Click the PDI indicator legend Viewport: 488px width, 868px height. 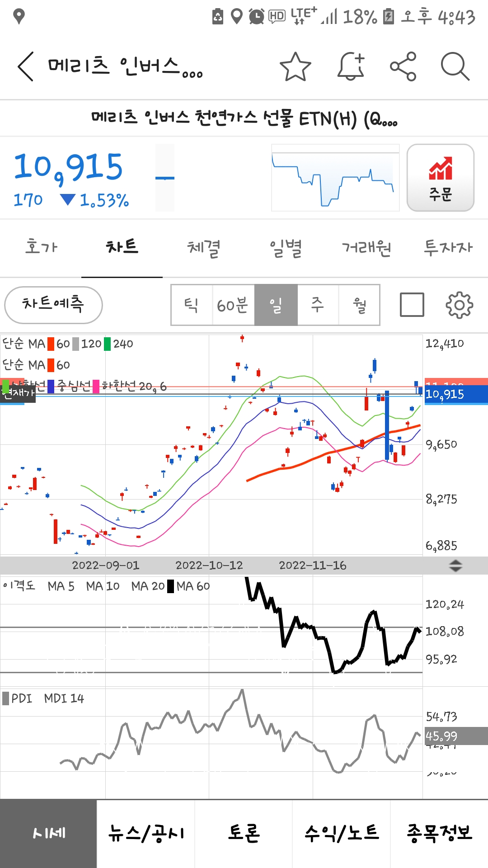pos(17,698)
